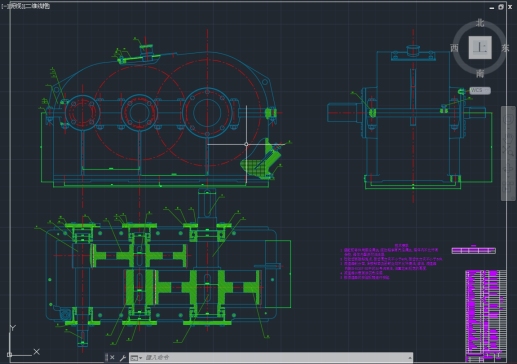
Task: Open the Full Navigation Wheel from navigation bar
Action: (509, 119)
